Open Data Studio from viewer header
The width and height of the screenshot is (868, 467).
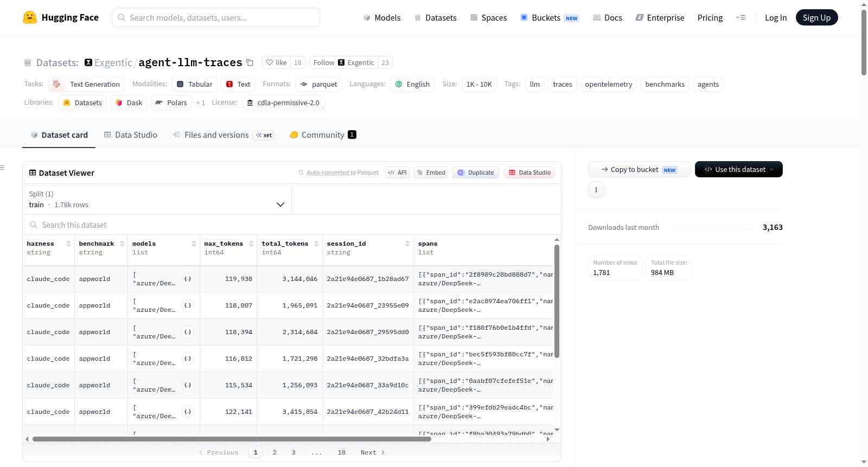529,172
